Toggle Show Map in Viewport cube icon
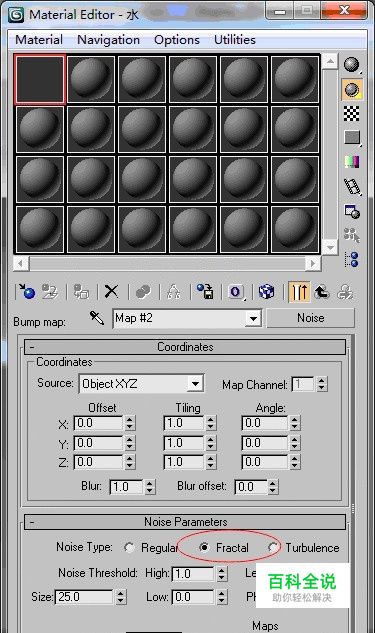The image size is (375, 633). coord(266,291)
